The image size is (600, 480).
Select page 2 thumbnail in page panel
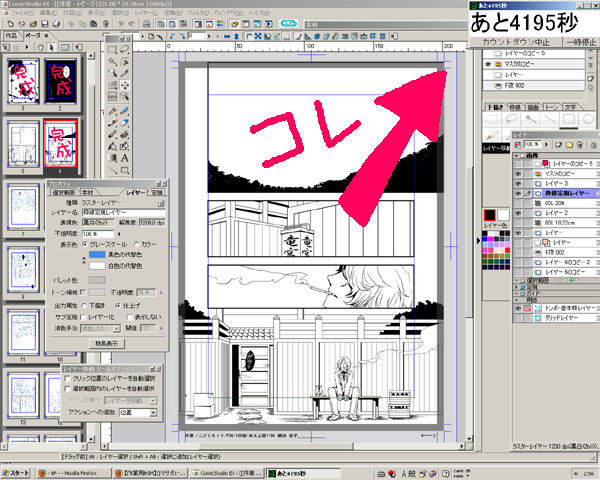60,82
